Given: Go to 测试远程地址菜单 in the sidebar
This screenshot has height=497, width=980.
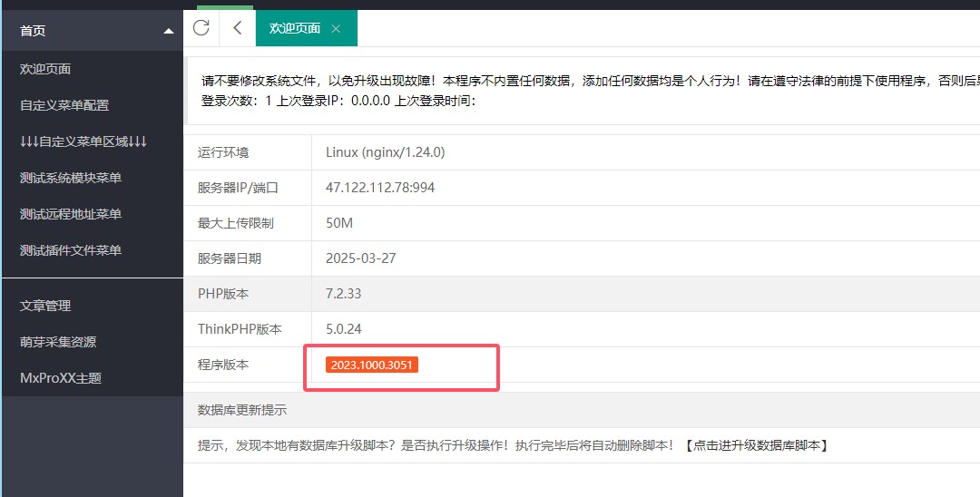Looking at the screenshot, I should point(71,214).
